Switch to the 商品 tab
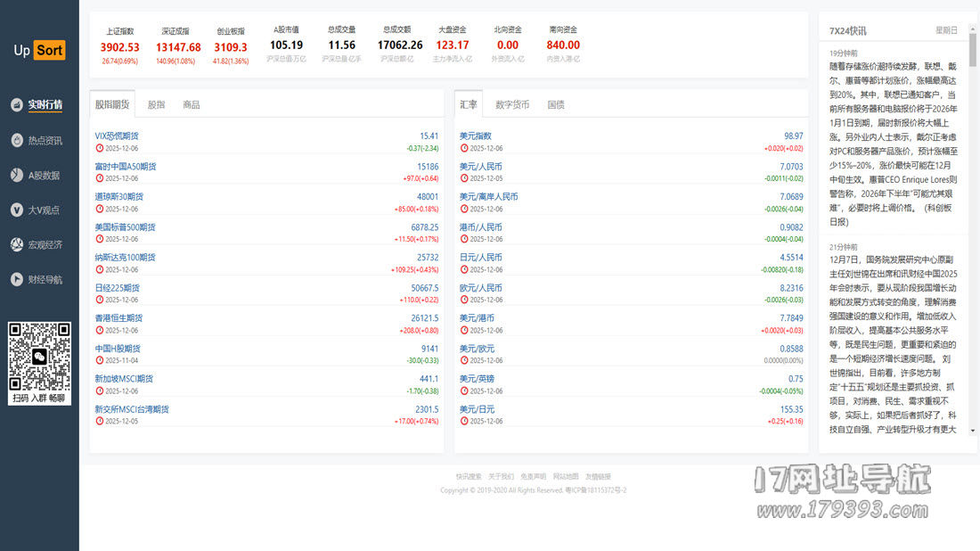This screenshot has width=980, height=551. 191,105
